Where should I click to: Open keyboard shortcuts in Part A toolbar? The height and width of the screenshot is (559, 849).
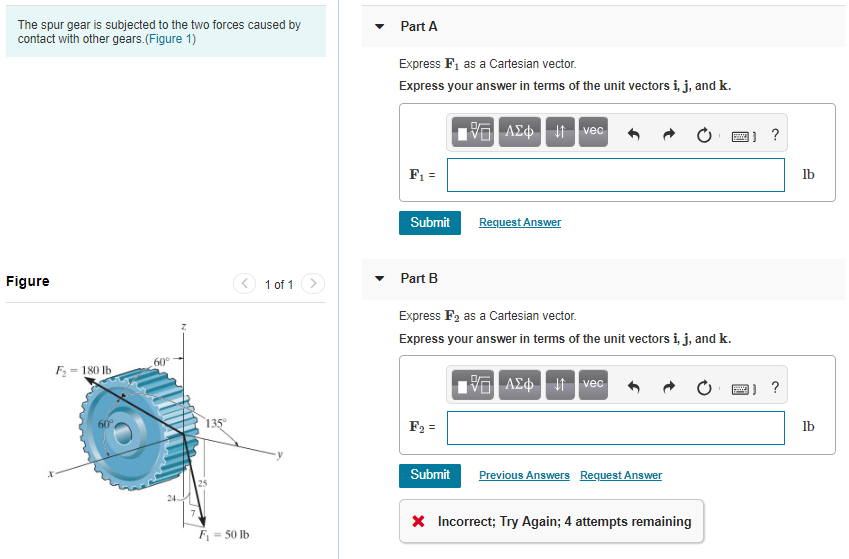pyautogui.click(x=743, y=136)
